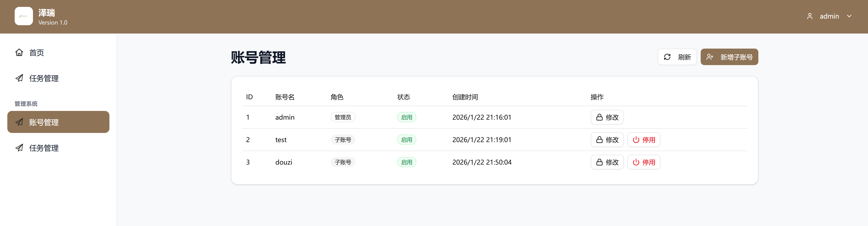
Task: Click the 泽瑞 logo image in header
Action: click(24, 16)
